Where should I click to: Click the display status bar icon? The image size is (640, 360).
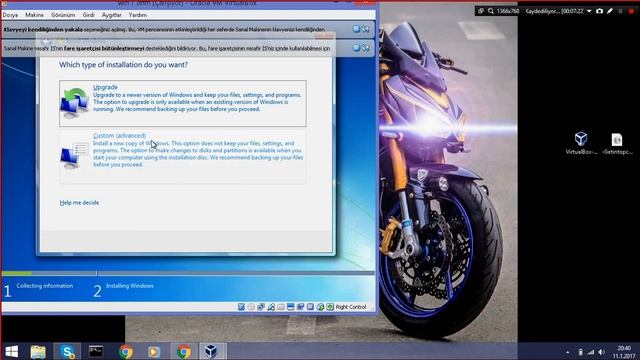coord(291,307)
